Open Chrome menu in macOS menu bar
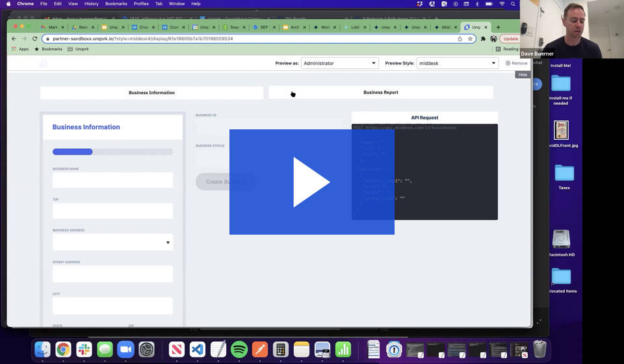 click(25, 4)
